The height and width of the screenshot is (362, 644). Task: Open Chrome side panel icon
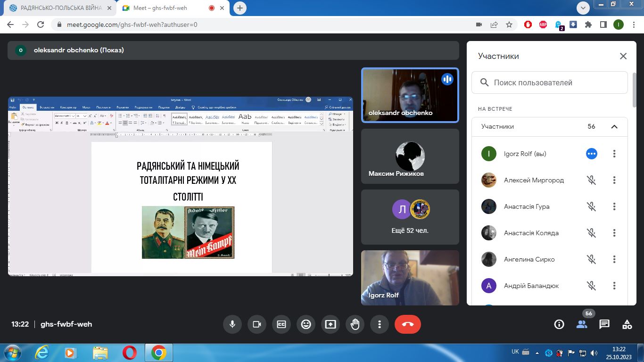(603, 25)
